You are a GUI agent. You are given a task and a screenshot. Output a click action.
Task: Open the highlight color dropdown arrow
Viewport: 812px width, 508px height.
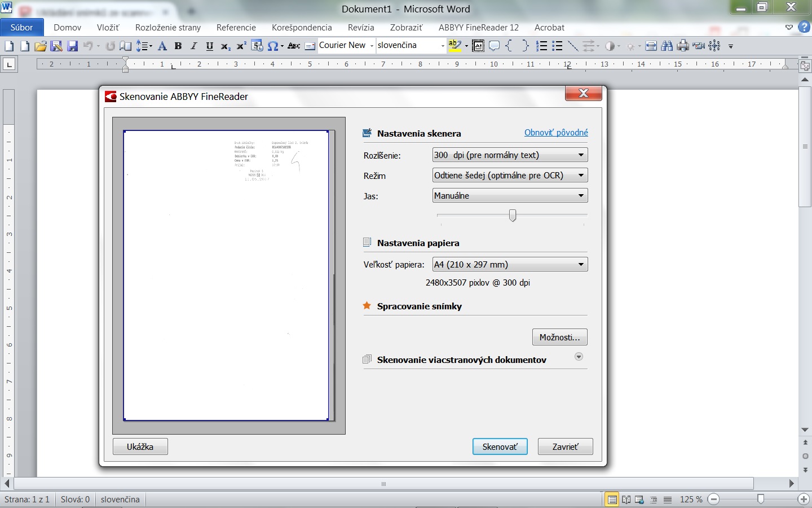click(x=466, y=46)
